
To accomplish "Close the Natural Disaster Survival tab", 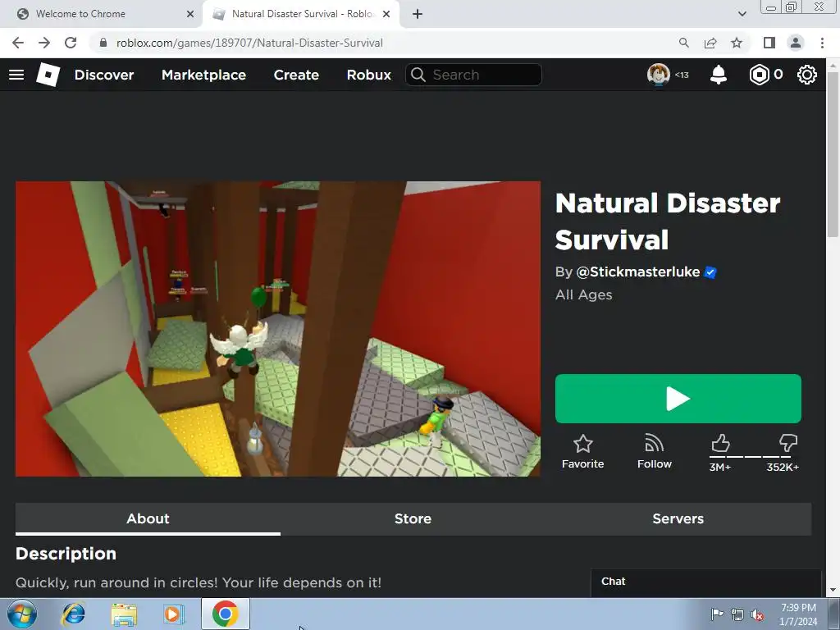I will point(386,14).
